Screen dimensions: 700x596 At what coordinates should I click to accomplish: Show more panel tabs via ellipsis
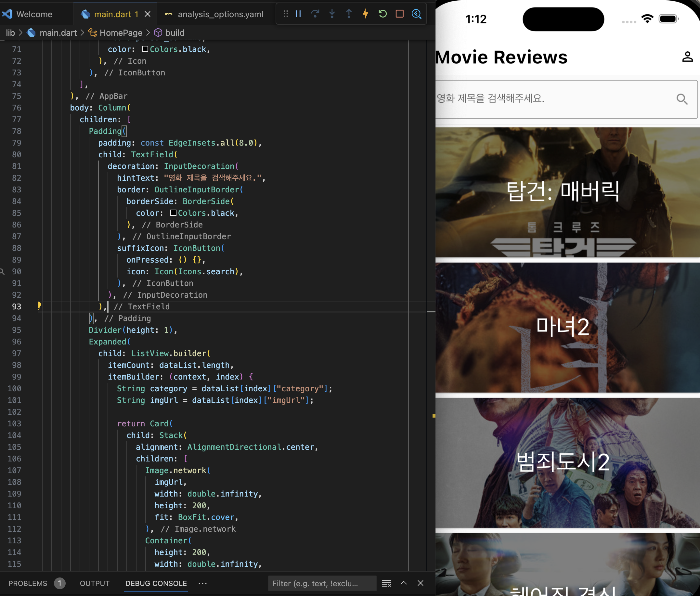pyautogui.click(x=203, y=584)
